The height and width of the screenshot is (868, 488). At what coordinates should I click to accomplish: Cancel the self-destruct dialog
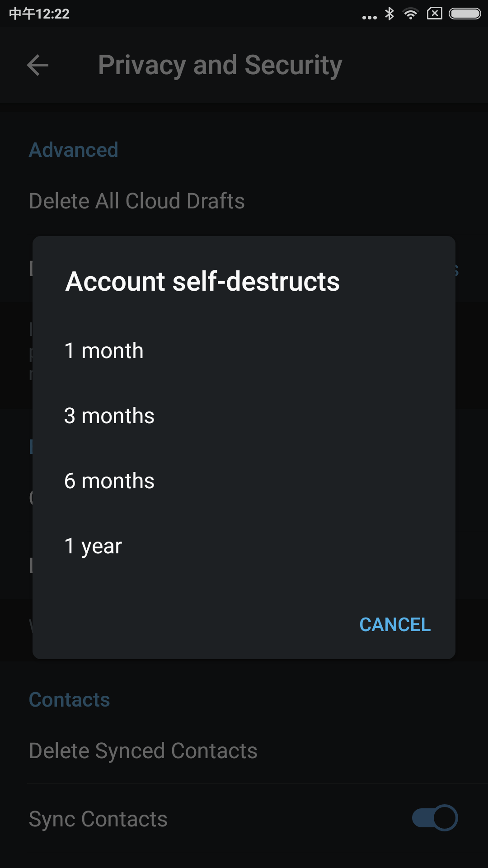pyautogui.click(x=395, y=625)
